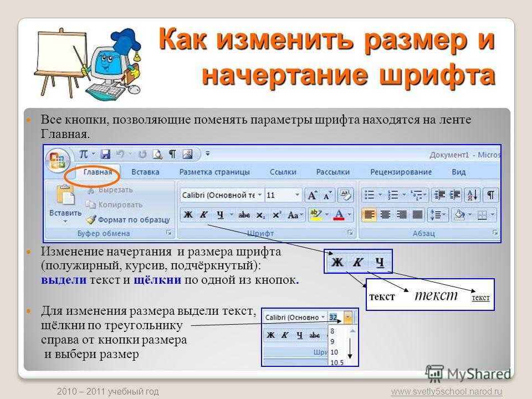Screen dimensions: 532x399
Task: Click the Копировать button
Action: [x=114, y=204]
